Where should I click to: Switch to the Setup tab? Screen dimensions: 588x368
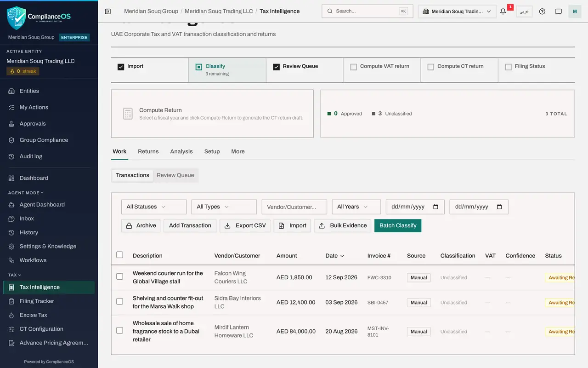212,151
